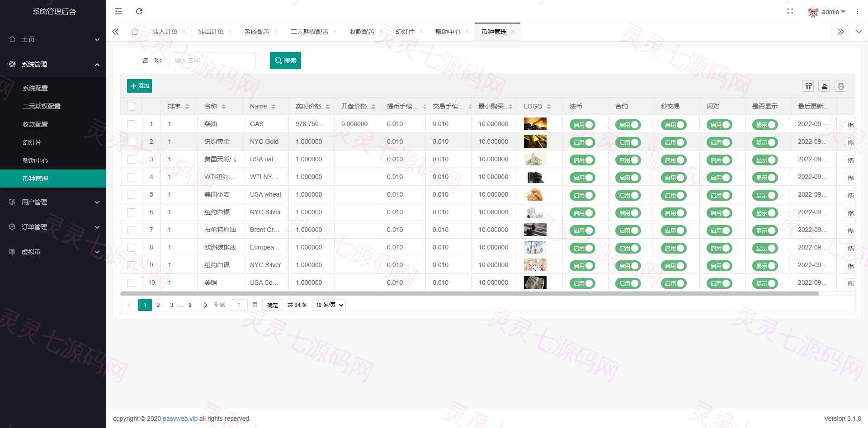Refresh the page with the reload icon
Viewport: 868px width, 428px height.
pos(139,11)
